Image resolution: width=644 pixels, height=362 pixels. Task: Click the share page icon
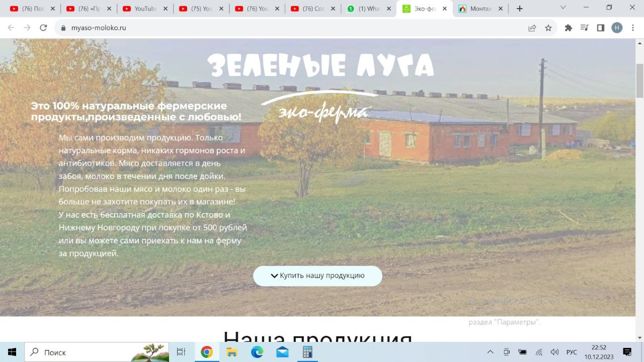[x=532, y=28]
